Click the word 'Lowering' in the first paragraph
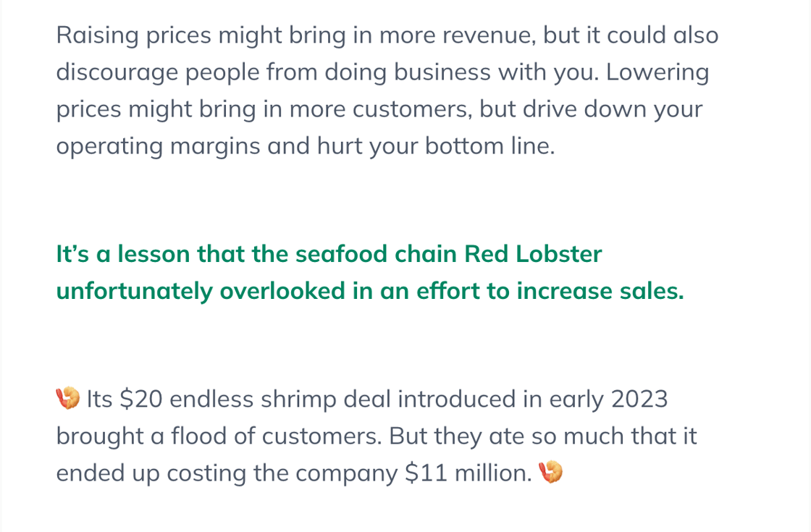Screen dimensions: 811x532 657,72
